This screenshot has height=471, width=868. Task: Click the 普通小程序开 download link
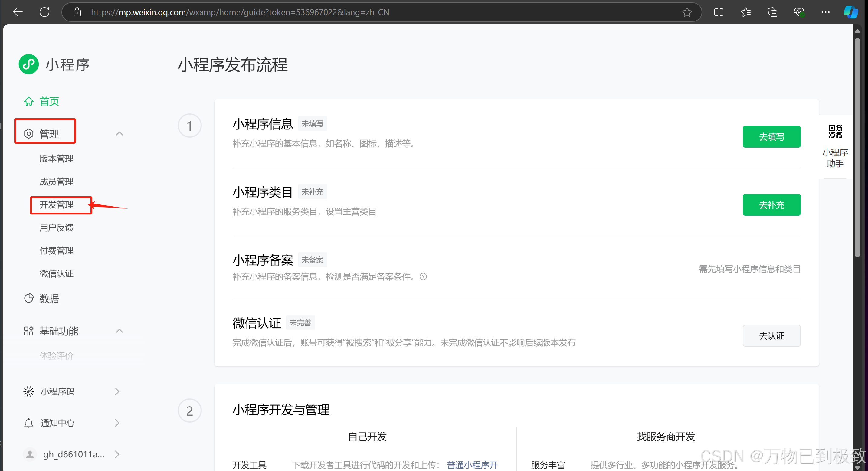pyautogui.click(x=472, y=465)
